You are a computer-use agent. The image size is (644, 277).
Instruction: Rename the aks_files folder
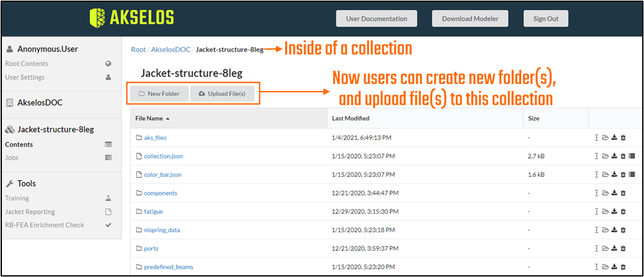pyautogui.click(x=596, y=138)
